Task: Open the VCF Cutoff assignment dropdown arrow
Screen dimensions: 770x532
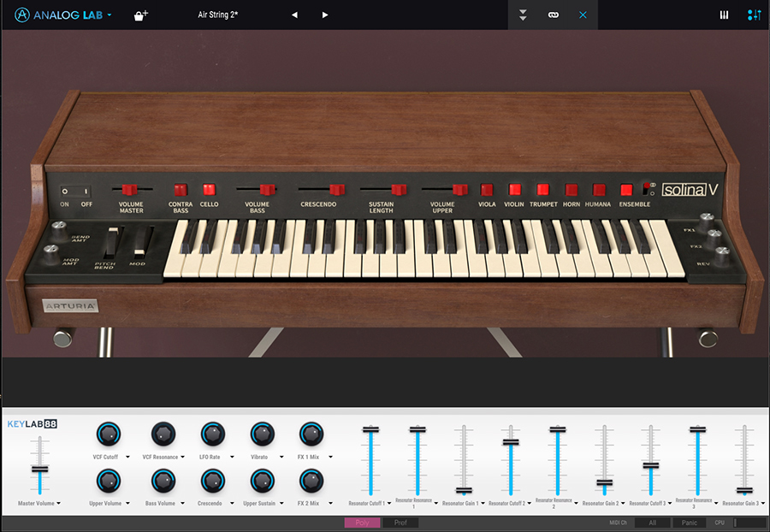Action: [127, 457]
